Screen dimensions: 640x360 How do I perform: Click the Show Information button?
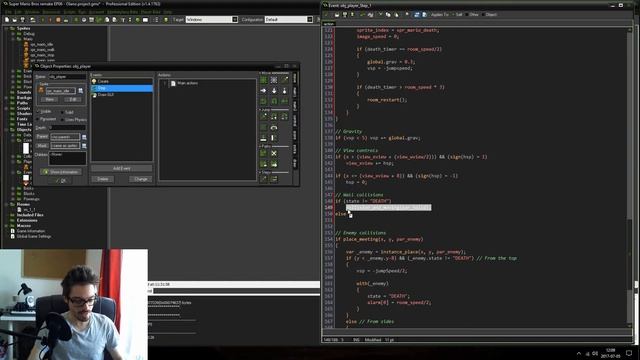click(x=60, y=172)
